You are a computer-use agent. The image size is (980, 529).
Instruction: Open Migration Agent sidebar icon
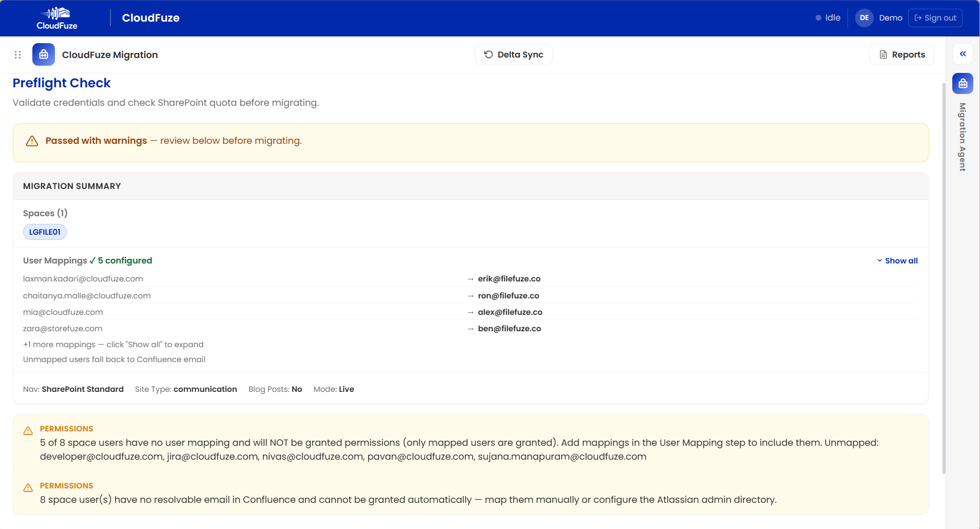tap(963, 83)
